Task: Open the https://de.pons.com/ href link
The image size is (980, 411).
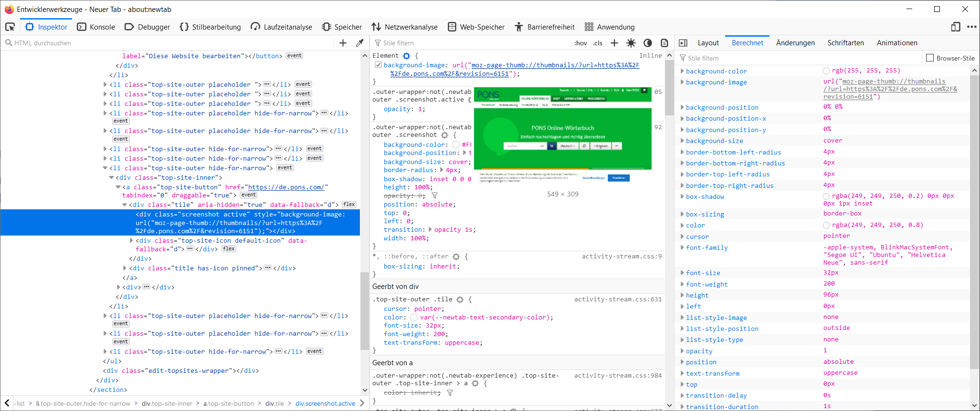Action: (286, 187)
